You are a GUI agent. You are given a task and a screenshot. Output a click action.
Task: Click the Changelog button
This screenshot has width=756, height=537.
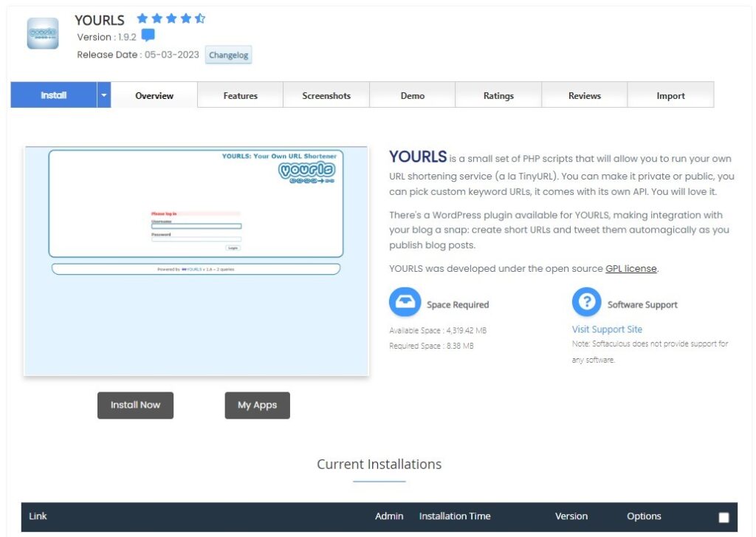[229, 55]
